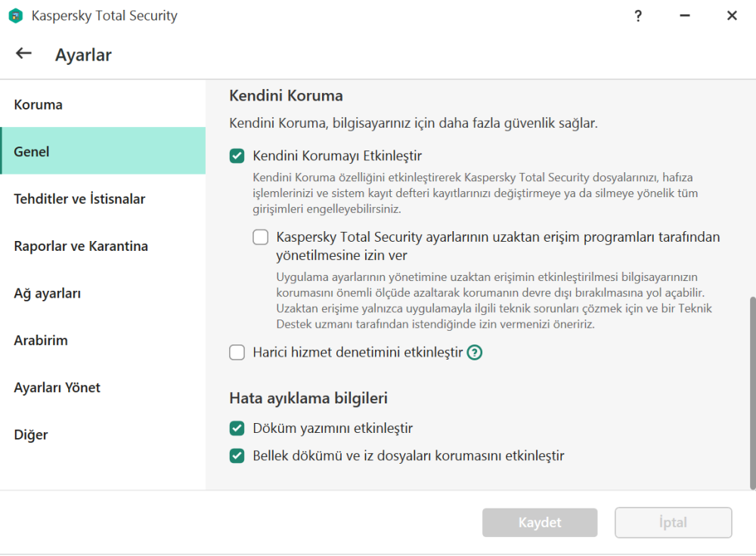Enable Harici hizmet denetimini etkinleştir checkbox
Image resolution: width=756 pixels, height=556 pixels.
coord(237,352)
